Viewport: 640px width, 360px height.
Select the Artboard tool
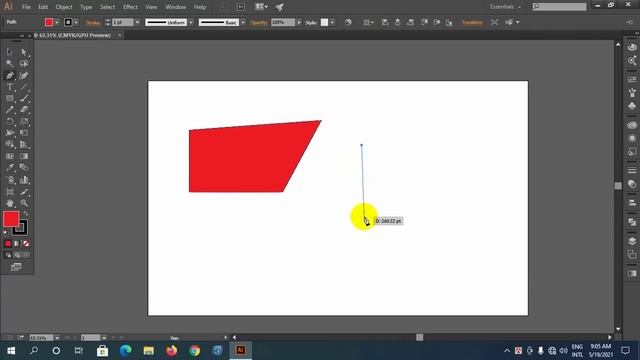tap(9, 192)
